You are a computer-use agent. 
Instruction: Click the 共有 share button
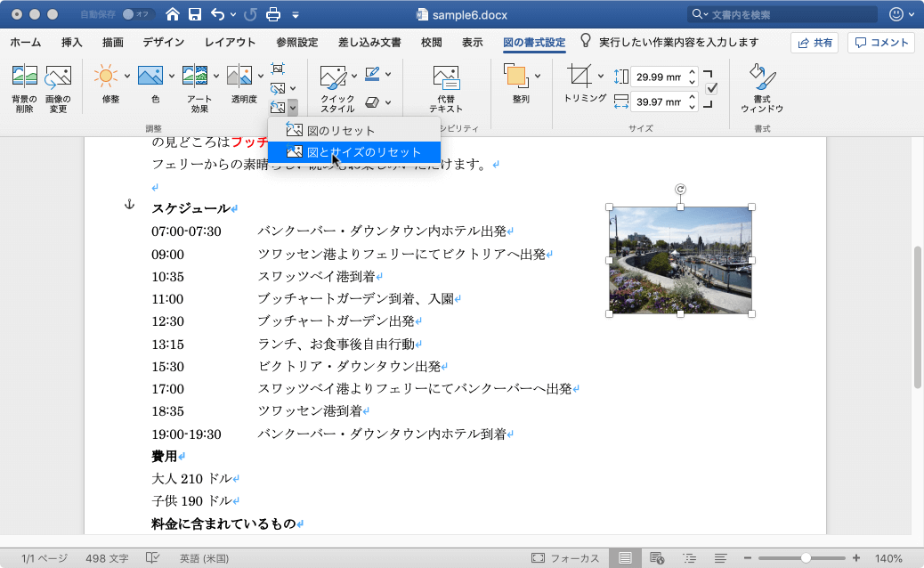coord(815,43)
